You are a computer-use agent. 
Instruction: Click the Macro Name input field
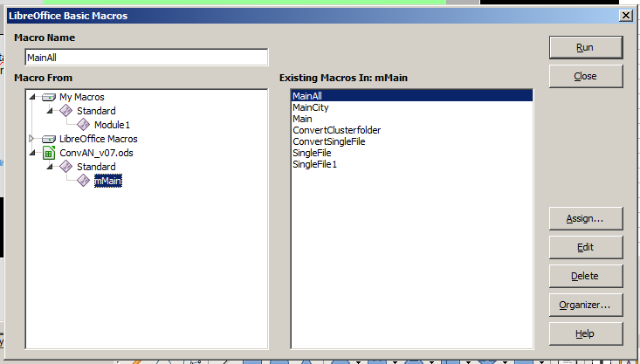(147, 58)
